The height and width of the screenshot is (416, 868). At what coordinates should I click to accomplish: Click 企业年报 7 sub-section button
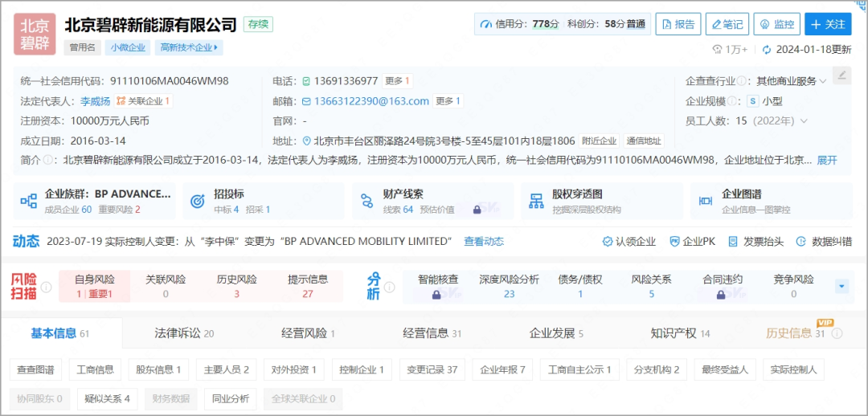(502, 369)
